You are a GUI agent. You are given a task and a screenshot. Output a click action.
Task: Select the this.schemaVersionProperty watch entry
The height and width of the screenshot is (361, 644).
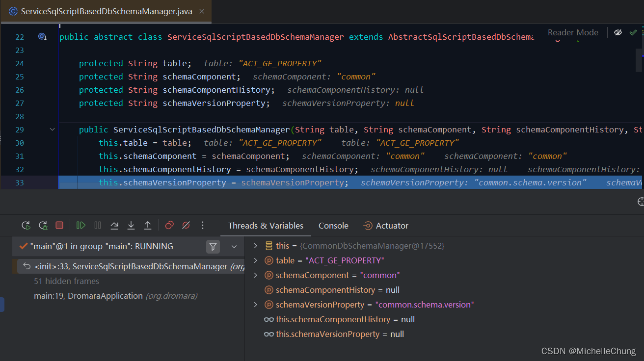pos(334,334)
